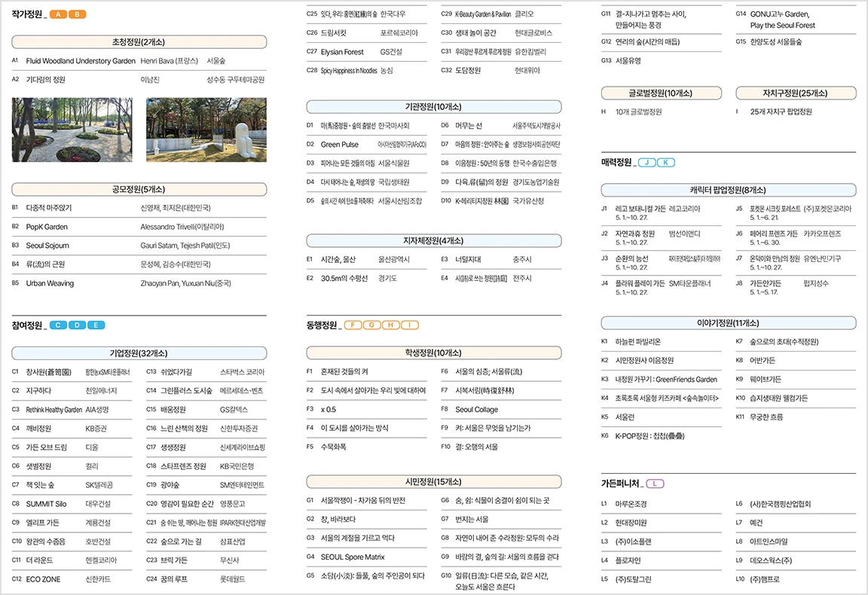The image size is (868, 595).
Task: Select the blue C badge beside 참여정원
Action: [x=58, y=325]
